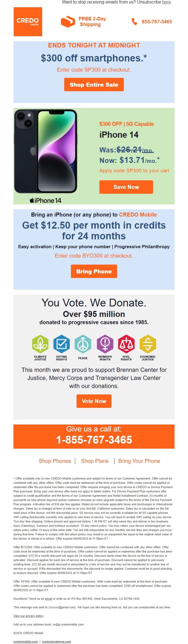
Task: Click the Bring Phone button
Action: tap(94, 271)
